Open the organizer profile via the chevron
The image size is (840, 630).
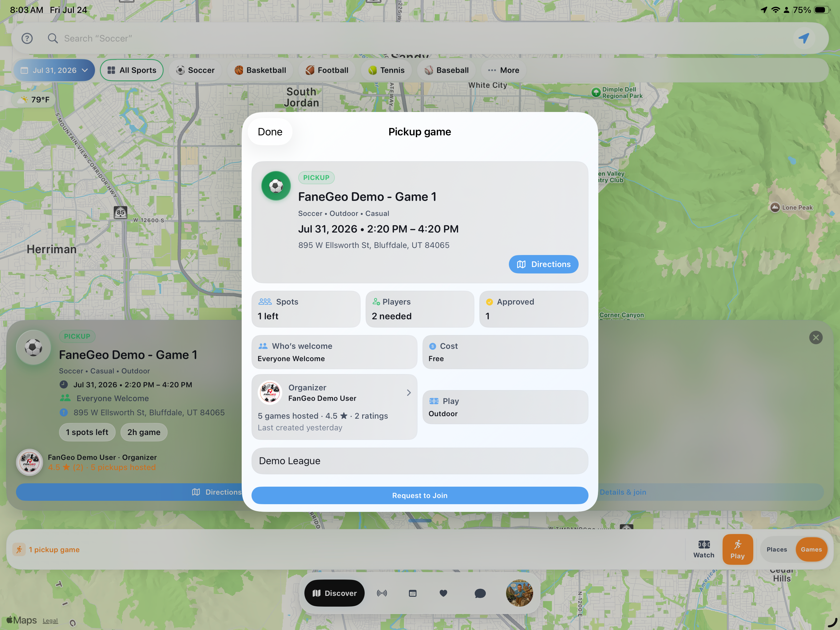click(409, 393)
